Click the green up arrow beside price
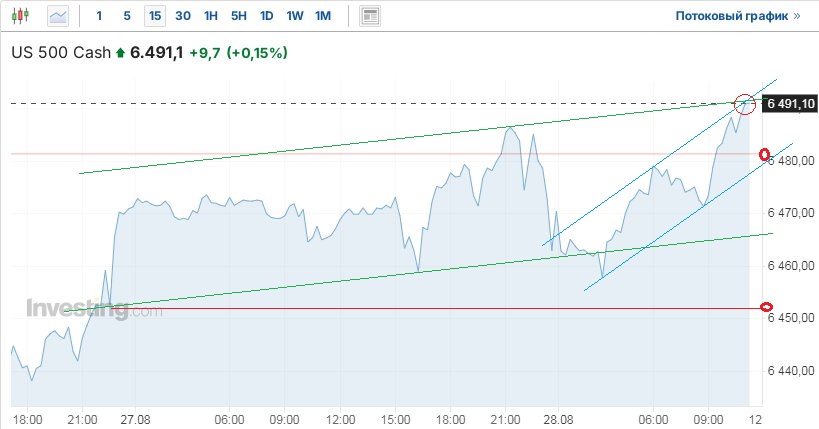Image resolution: width=819 pixels, height=429 pixels. click(x=121, y=53)
